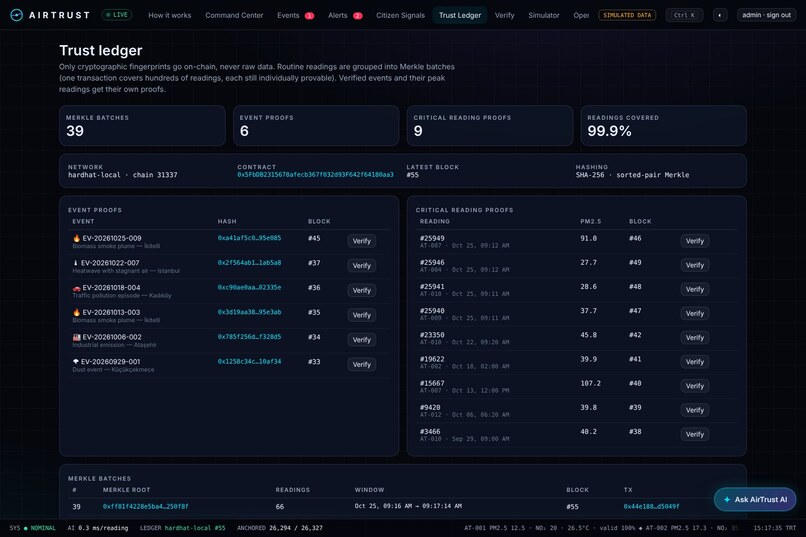Screen dimensions: 806x537
Task: Open hash 0x2f564ab1…1ab5a8
Action: coord(249,263)
